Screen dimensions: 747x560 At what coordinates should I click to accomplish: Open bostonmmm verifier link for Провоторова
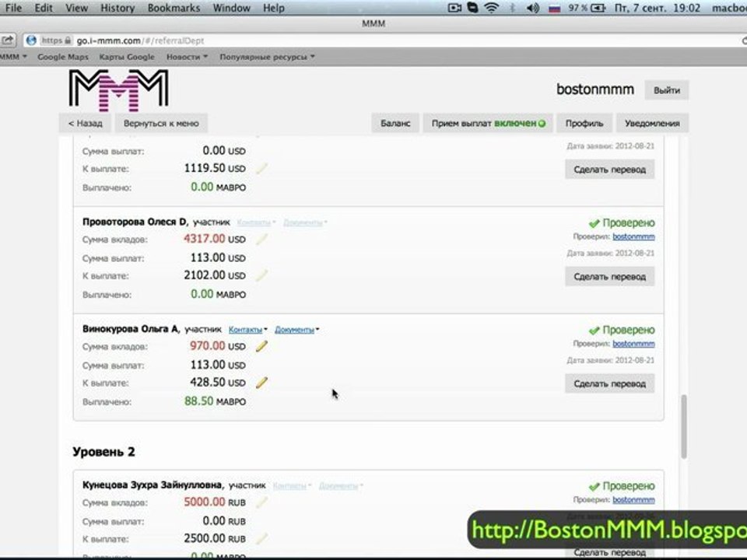[x=633, y=236]
